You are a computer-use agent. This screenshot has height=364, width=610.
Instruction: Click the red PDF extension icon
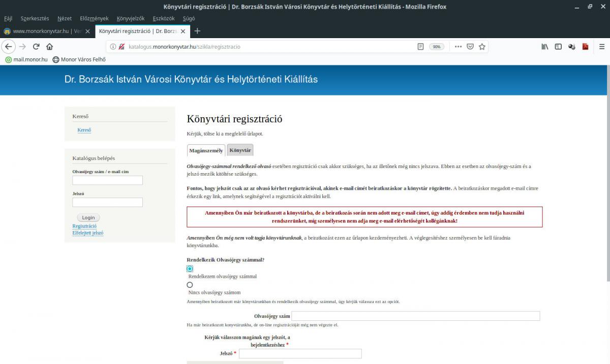pyautogui.click(x=585, y=46)
